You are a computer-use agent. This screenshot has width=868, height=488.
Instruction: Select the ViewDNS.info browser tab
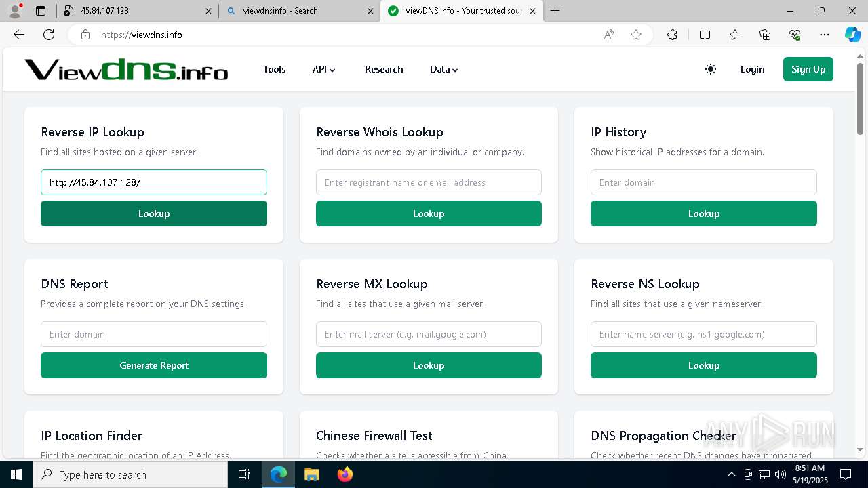pyautogui.click(x=461, y=11)
